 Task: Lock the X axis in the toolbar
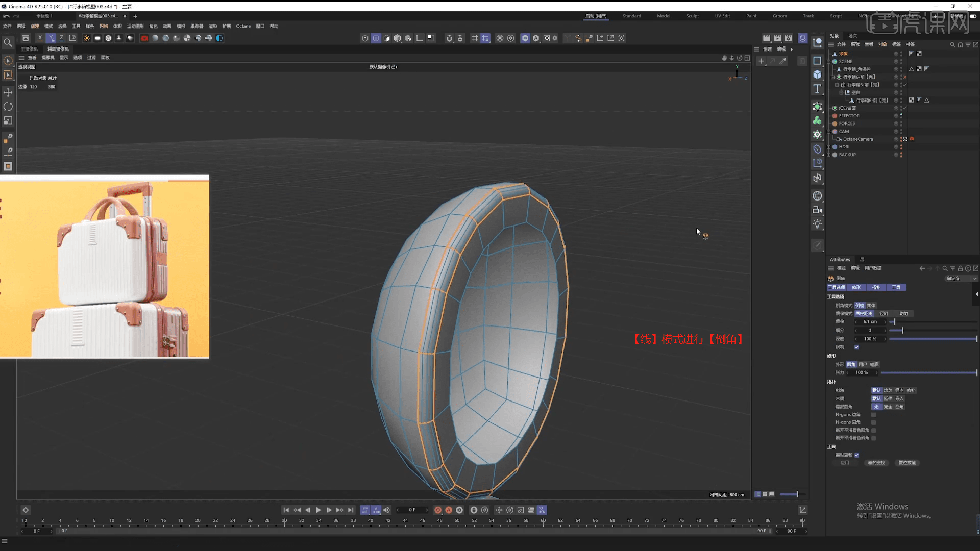click(x=40, y=38)
